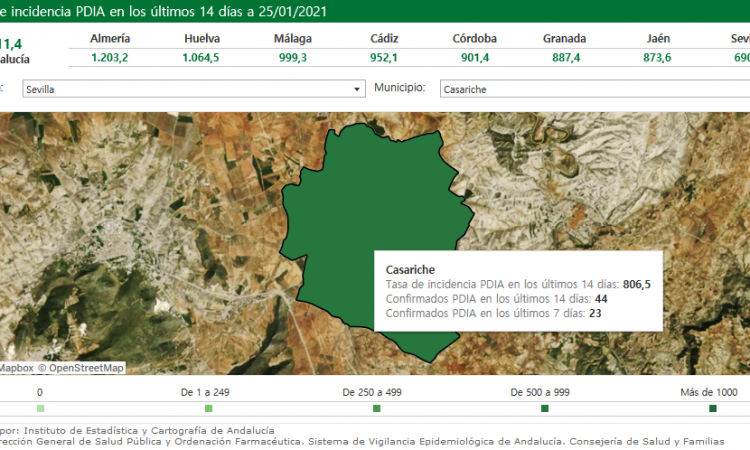Screen dimensions: 750x450
Task: Select the Almería province column header
Action: pyautogui.click(x=110, y=38)
